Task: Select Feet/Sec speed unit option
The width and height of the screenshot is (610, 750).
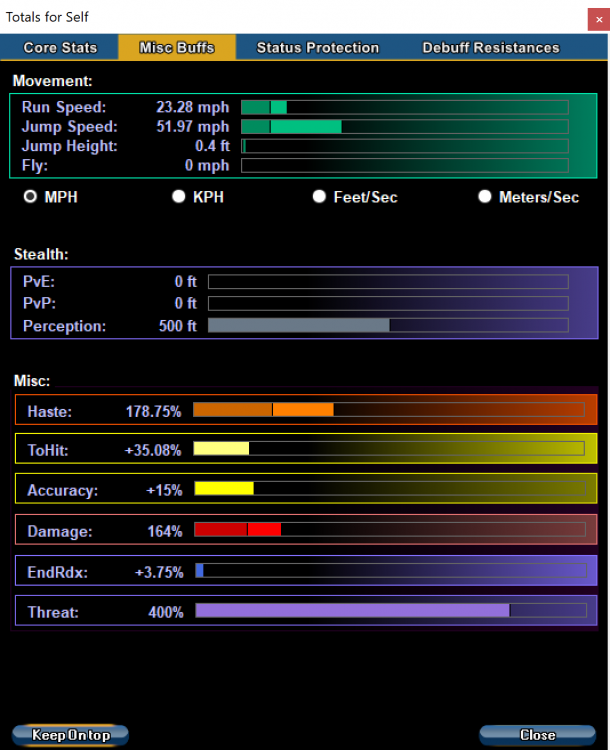Action: click(x=319, y=197)
